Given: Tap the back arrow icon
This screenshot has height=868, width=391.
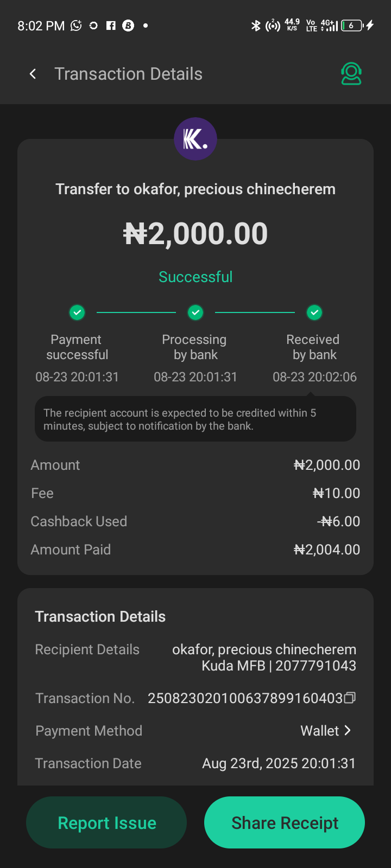Looking at the screenshot, I should coord(33,74).
